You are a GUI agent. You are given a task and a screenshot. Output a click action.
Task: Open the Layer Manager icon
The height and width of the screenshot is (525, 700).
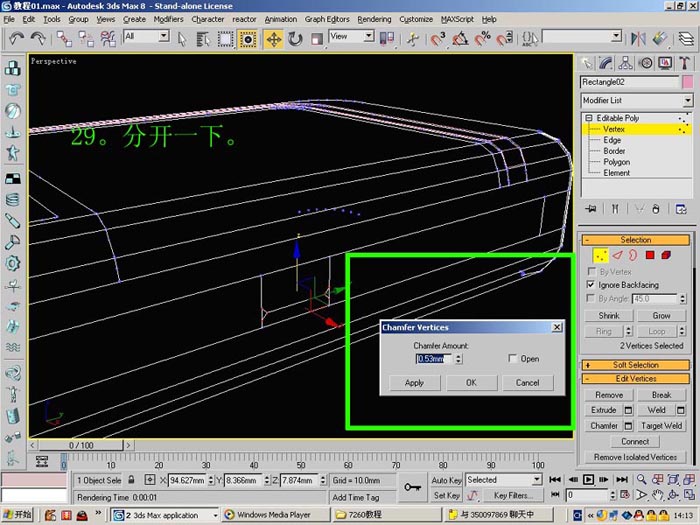tap(686, 39)
